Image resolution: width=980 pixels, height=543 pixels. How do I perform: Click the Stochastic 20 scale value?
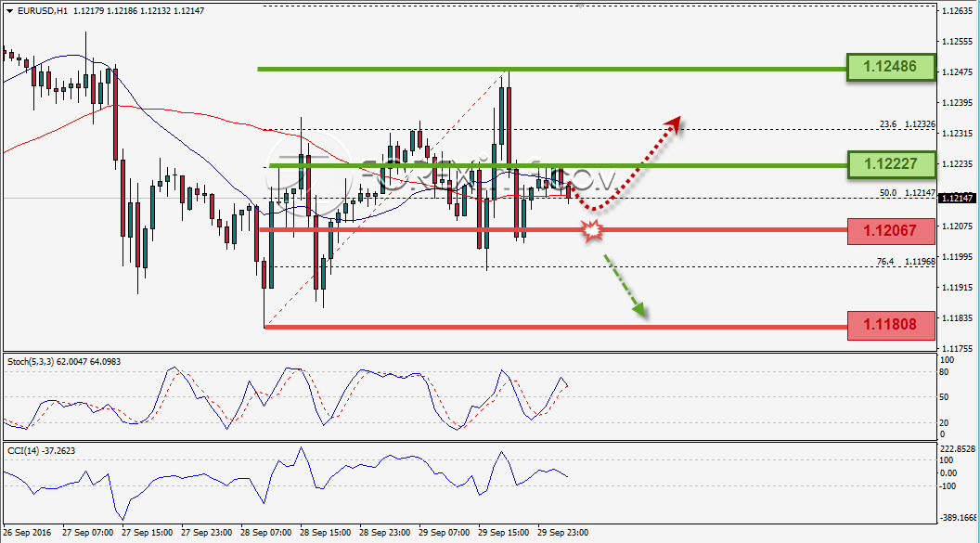click(945, 423)
